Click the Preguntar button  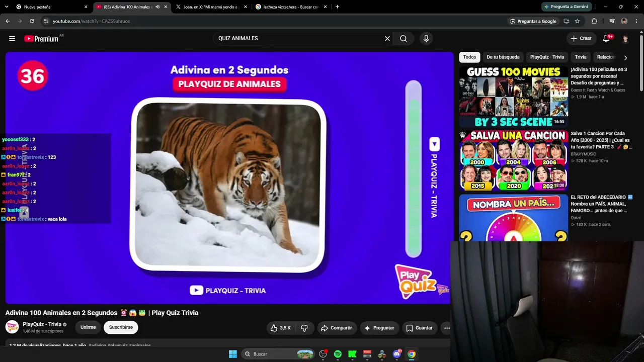pyautogui.click(x=379, y=328)
